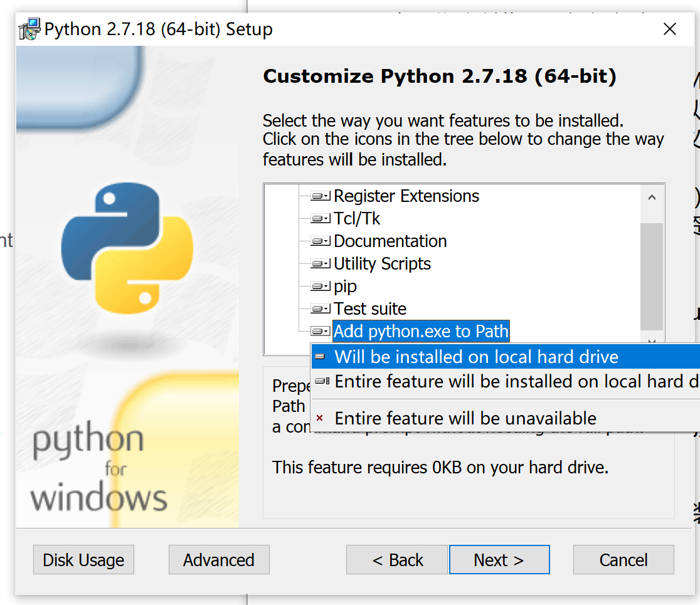Open the Test suite drive icon dropdown
The image size is (700, 605).
tap(321, 308)
